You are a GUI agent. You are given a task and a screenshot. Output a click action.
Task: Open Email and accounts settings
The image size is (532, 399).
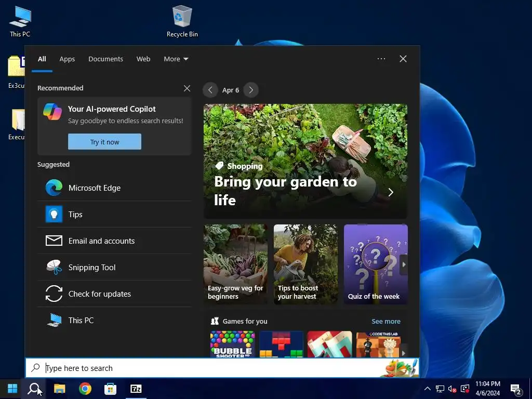(115, 241)
